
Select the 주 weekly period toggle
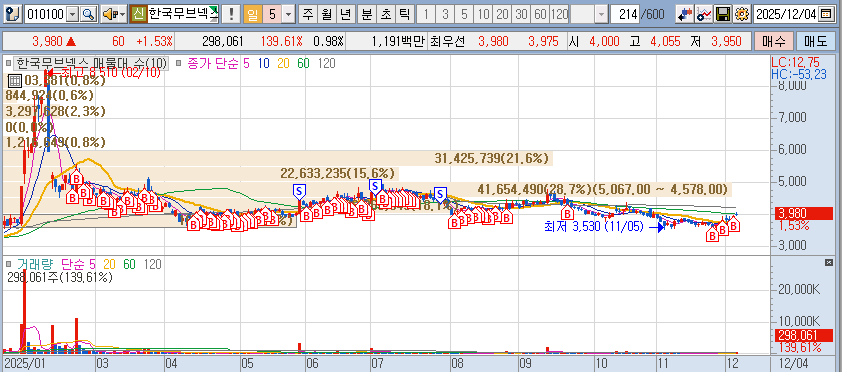pos(307,14)
